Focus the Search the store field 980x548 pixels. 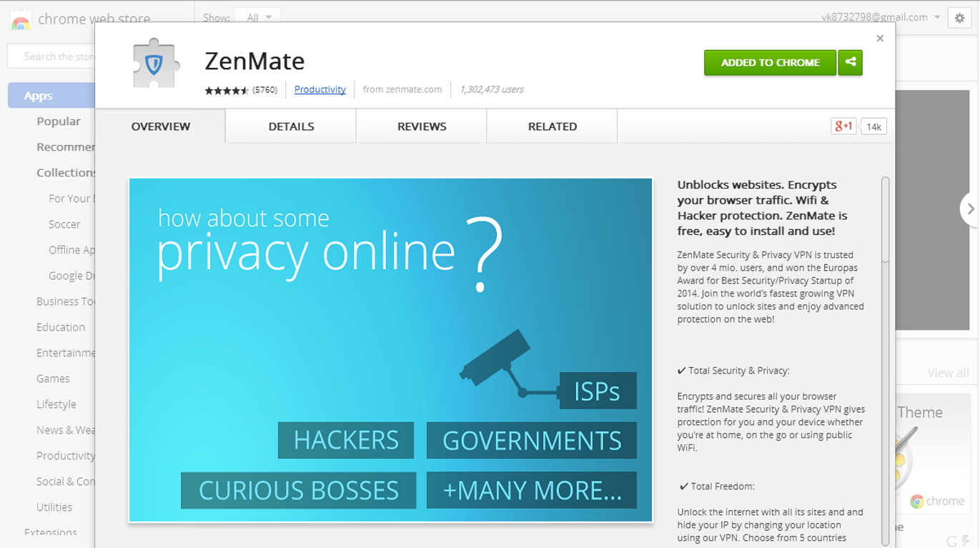(51, 56)
